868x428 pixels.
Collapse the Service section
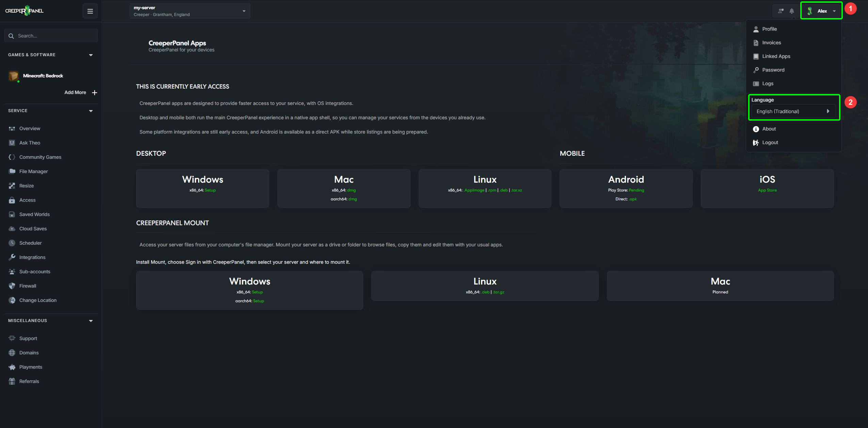(x=91, y=111)
